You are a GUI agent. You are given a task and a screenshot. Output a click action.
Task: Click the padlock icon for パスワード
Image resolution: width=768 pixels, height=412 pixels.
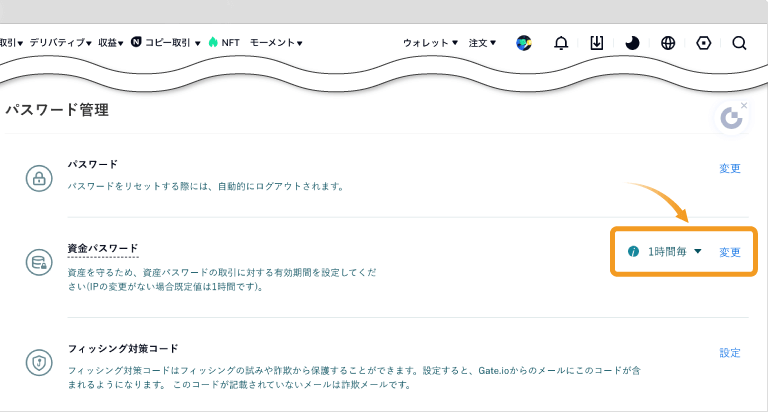tap(39, 178)
